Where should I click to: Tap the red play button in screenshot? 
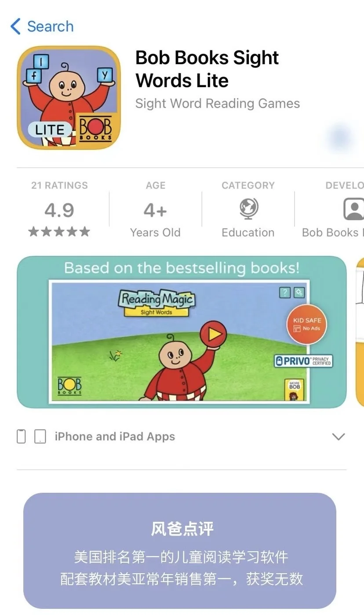[213, 335]
